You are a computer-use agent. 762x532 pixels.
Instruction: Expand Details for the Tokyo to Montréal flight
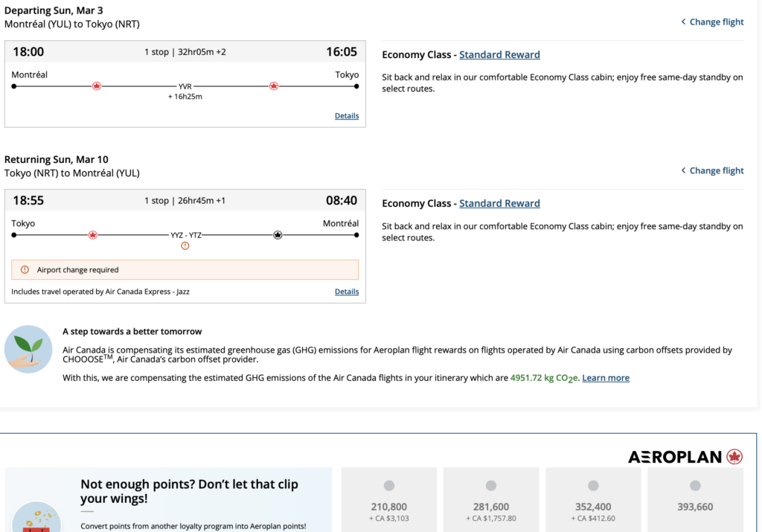pyautogui.click(x=347, y=292)
